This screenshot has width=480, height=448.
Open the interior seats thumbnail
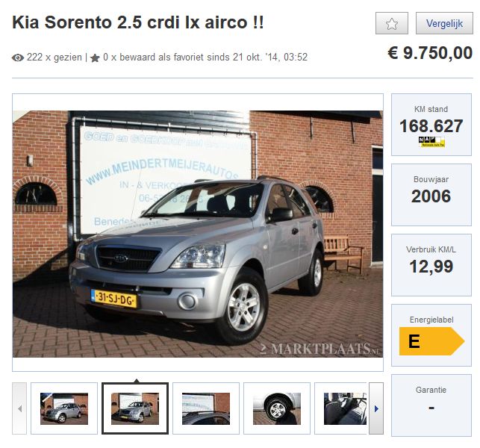tap(343, 408)
